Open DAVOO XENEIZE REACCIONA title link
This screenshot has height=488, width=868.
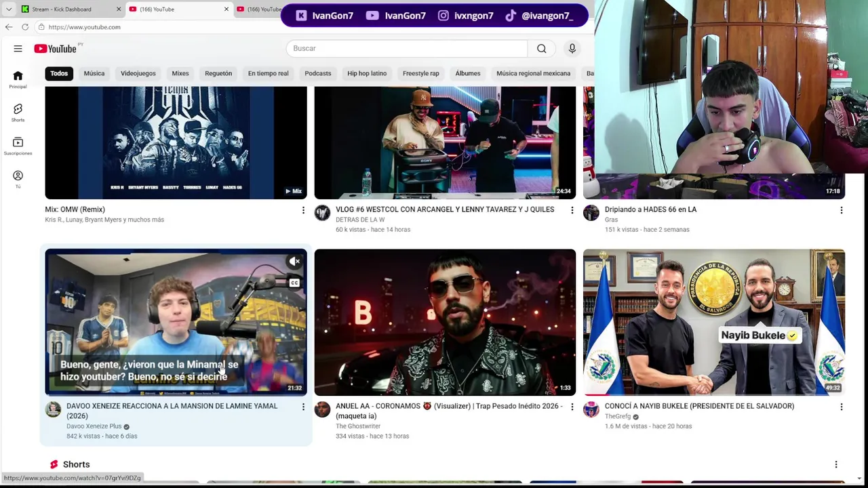tap(172, 411)
